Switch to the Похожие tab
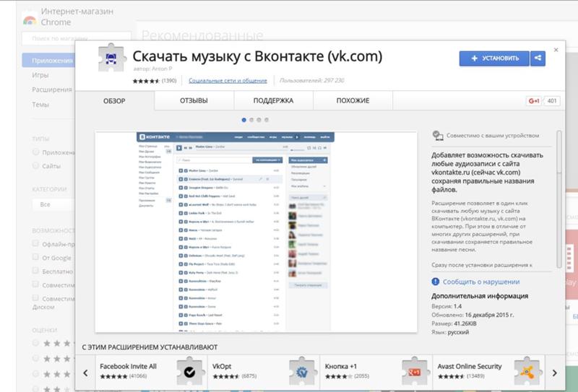 click(x=353, y=100)
